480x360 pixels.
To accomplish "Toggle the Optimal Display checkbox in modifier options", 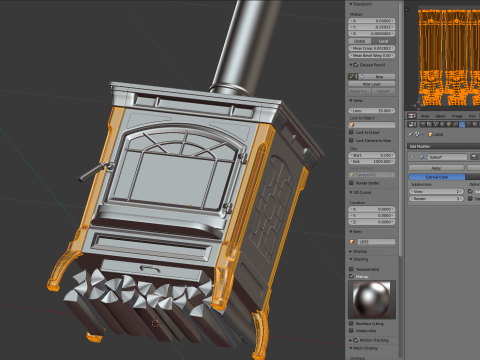I will 470,199.
